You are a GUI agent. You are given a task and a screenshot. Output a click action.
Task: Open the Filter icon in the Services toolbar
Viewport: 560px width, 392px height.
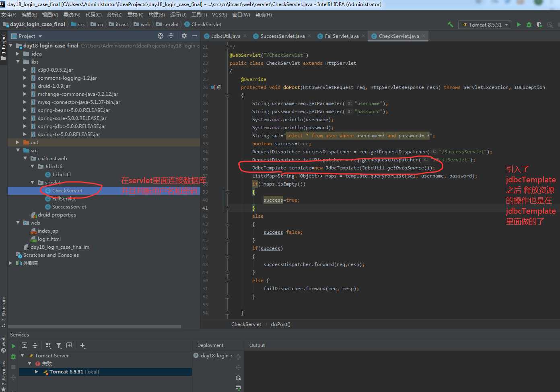[x=59, y=345]
